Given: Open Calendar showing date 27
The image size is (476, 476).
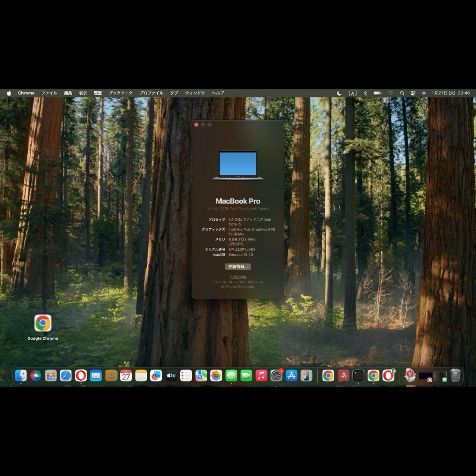Looking at the screenshot, I should click(x=126, y=376).
